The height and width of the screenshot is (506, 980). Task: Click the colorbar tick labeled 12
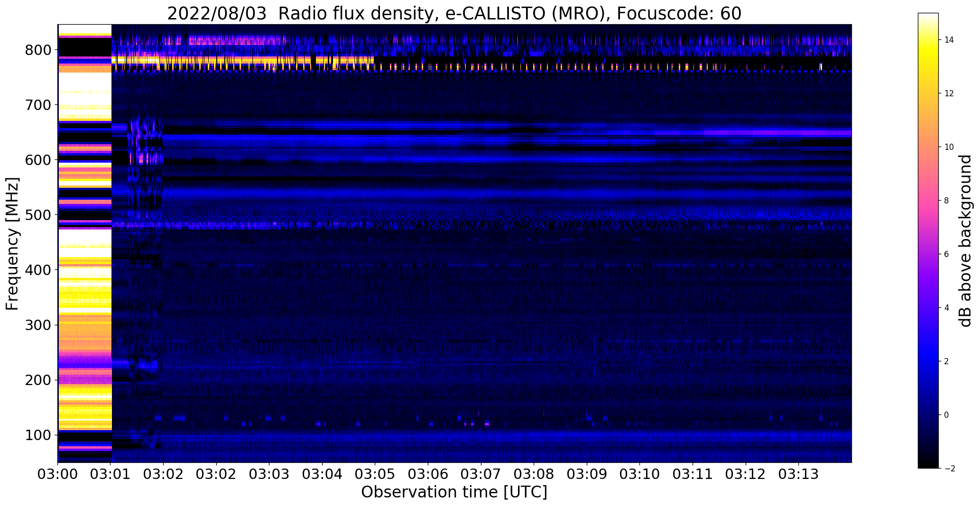949,93
